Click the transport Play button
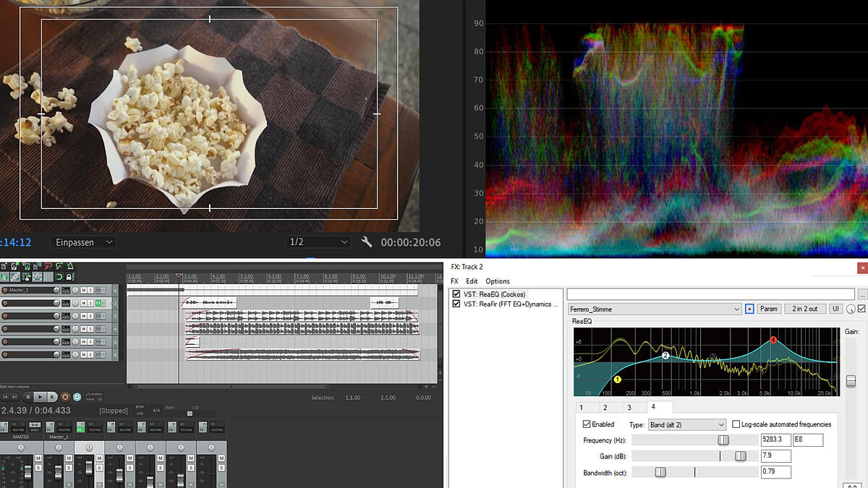 coord(41,397)
